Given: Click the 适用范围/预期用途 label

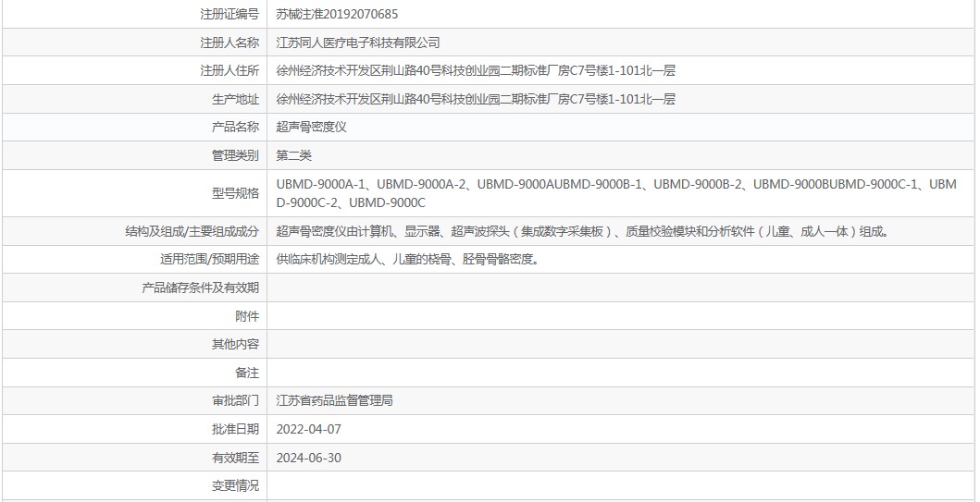Looking at the screenshot, I should click(209, 259).
